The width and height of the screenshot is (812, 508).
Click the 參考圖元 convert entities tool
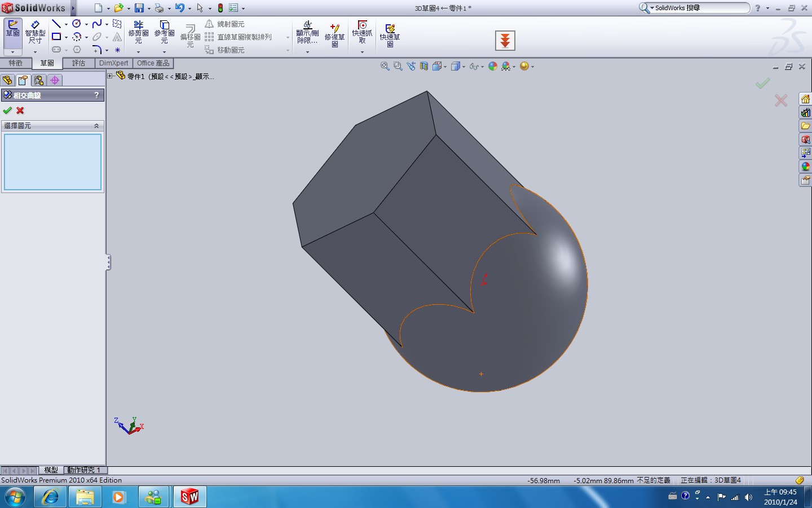pos(164,32)
